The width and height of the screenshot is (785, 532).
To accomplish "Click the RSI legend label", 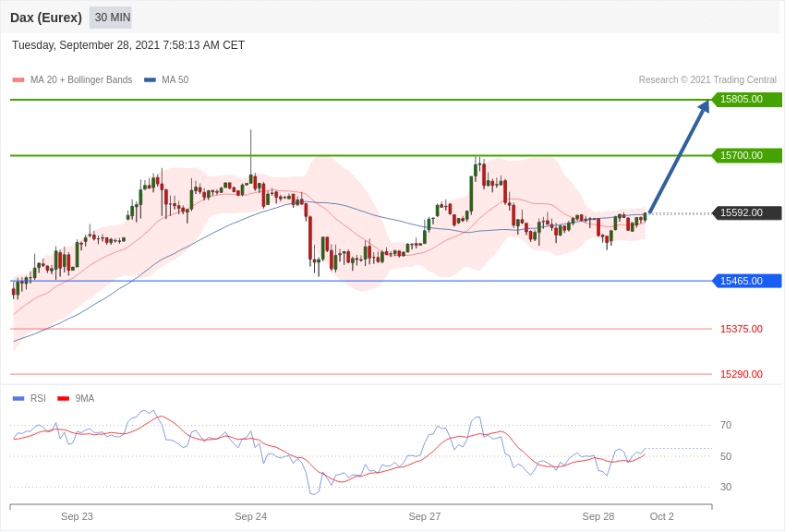I will pos(38,398).
